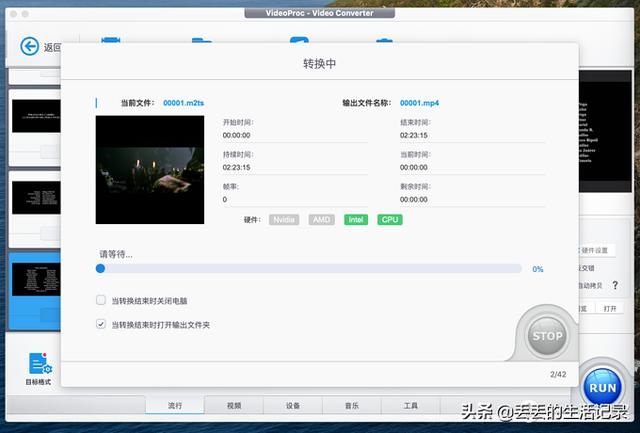Click the VideoProc - Video Converter window title

[319, 13]
